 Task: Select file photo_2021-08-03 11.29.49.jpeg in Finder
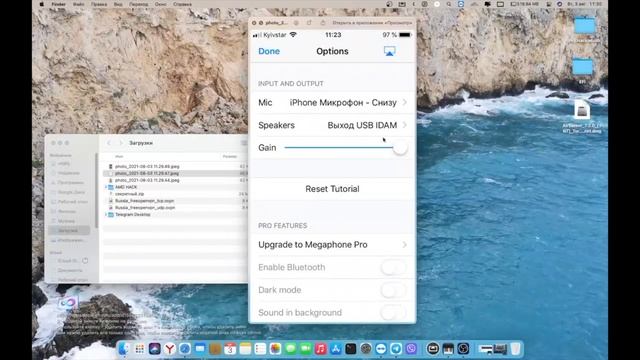147,167
